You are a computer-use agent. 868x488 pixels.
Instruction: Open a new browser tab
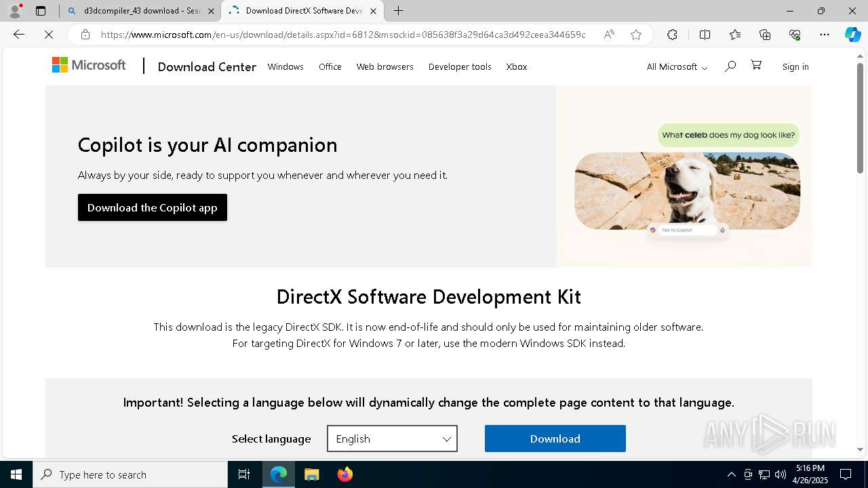click(x=399, y=11)
